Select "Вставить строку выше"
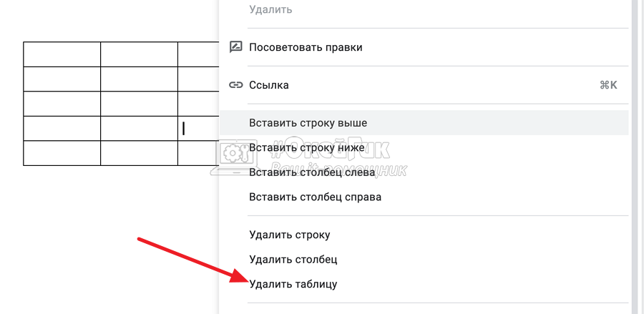 [x=308, y=123]
